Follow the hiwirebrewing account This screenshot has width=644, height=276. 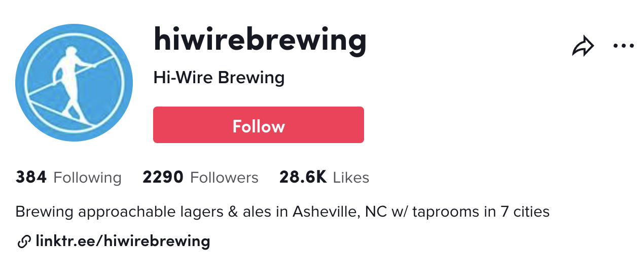pyautogui.click(x=259, y=125)
